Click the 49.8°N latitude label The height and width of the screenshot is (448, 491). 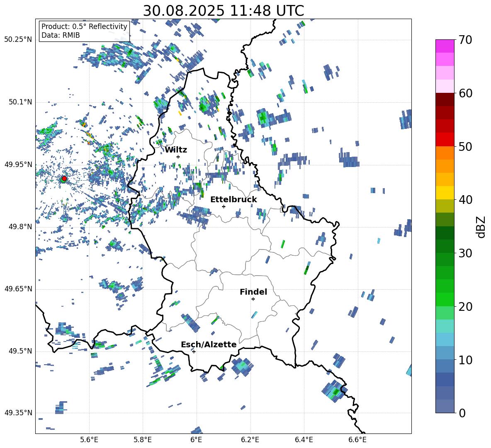coord(20,227)
